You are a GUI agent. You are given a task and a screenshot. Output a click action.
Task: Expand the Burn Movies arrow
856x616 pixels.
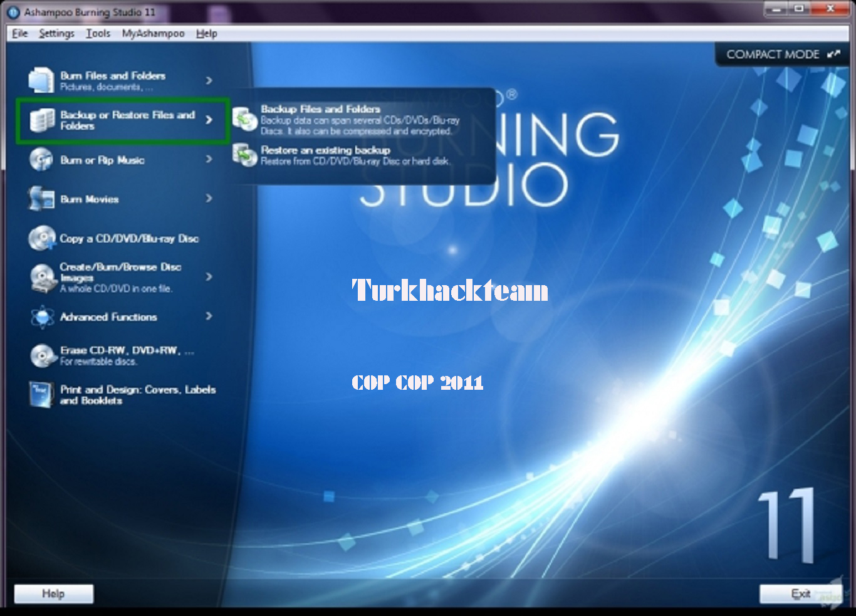pos(209,198)
